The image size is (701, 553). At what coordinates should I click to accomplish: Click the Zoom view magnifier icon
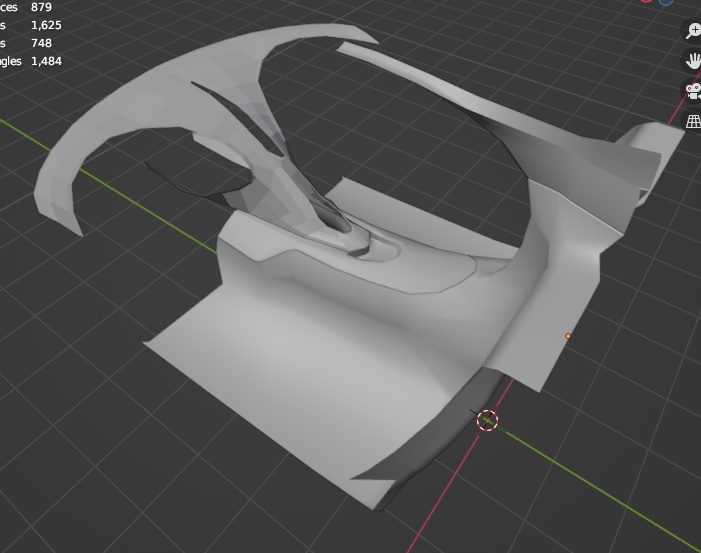click(x=693, y=30)
